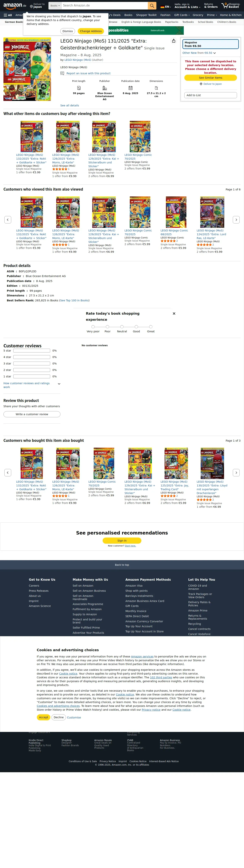This screenshot has width=244, height=868.
Task: Click the 'See Similar Items' button
Action: click(x=211, y=78)
